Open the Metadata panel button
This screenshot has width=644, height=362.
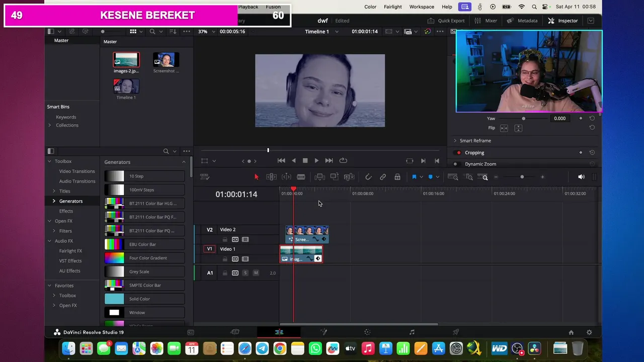tap(522, 21)
